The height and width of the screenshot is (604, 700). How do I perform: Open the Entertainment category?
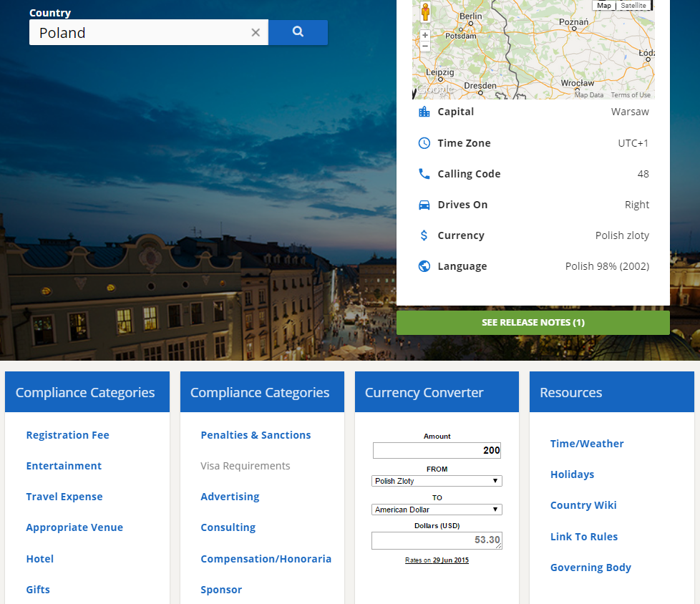click(x=64, y=466)
